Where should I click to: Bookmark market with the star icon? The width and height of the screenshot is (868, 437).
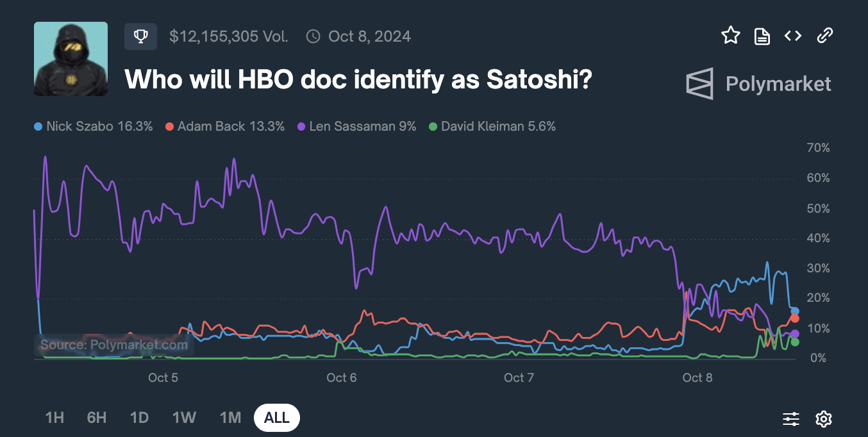pos(731,36)
